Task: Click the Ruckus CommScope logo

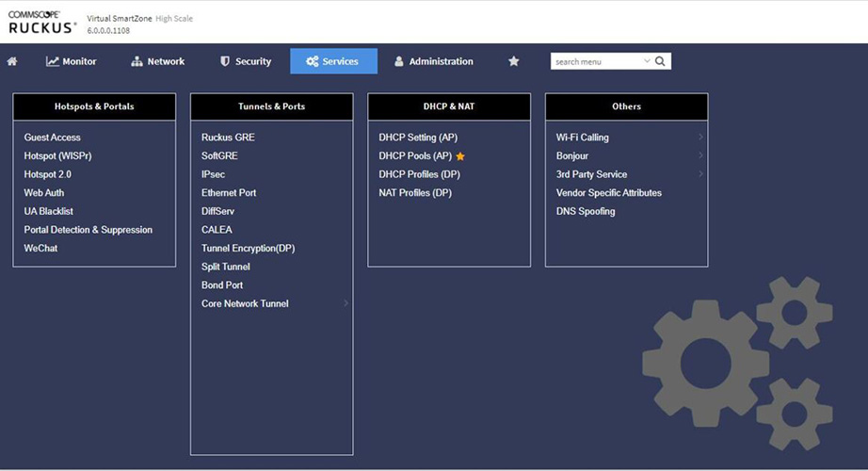Action: click(x=42, y=23)
